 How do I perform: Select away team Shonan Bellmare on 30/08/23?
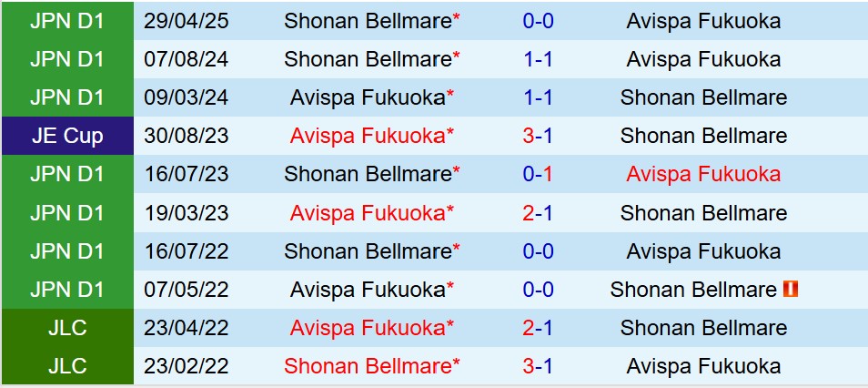(703, 136)
